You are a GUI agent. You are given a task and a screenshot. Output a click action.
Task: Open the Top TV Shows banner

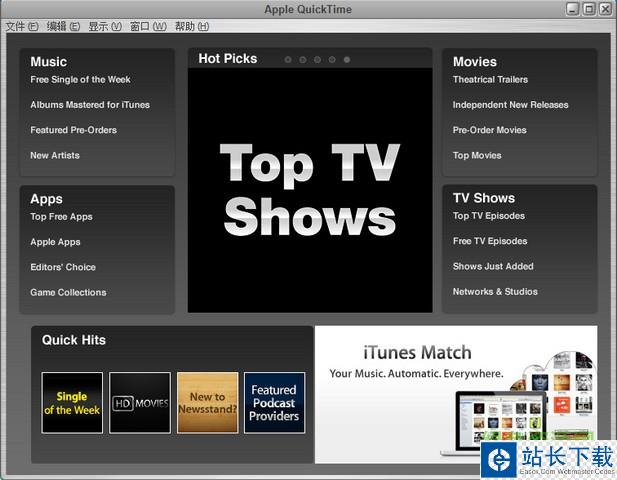tap(310, 190)
